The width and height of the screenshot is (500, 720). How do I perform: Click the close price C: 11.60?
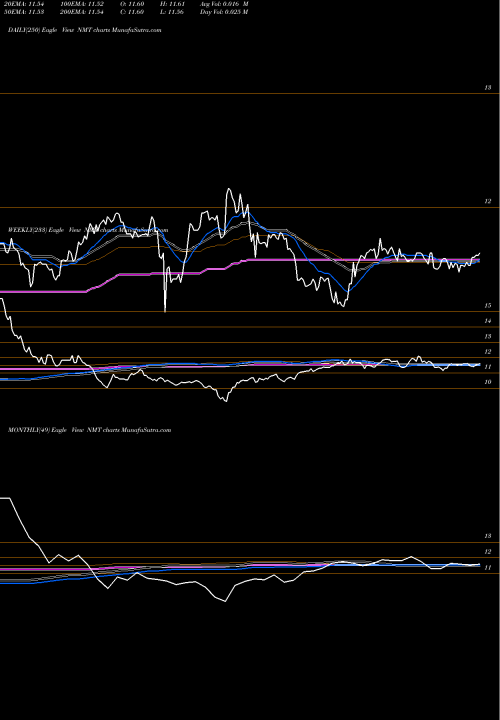coord(132,12)
